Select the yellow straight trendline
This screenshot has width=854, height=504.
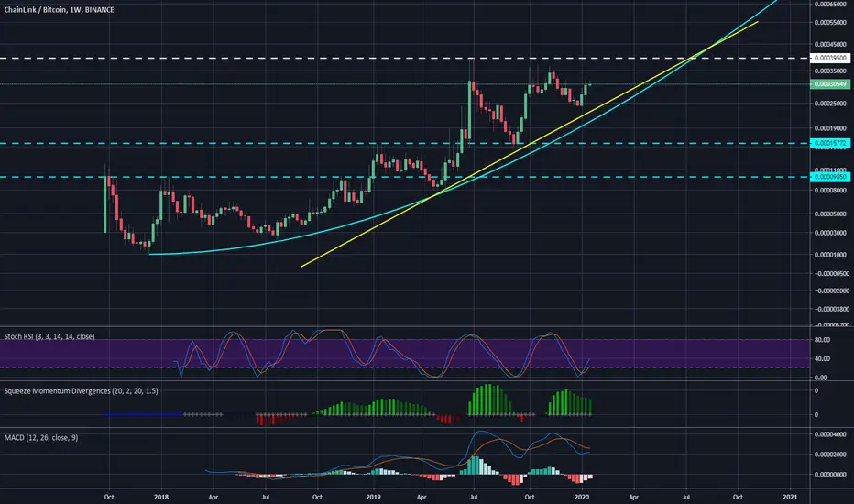[530, 145]
